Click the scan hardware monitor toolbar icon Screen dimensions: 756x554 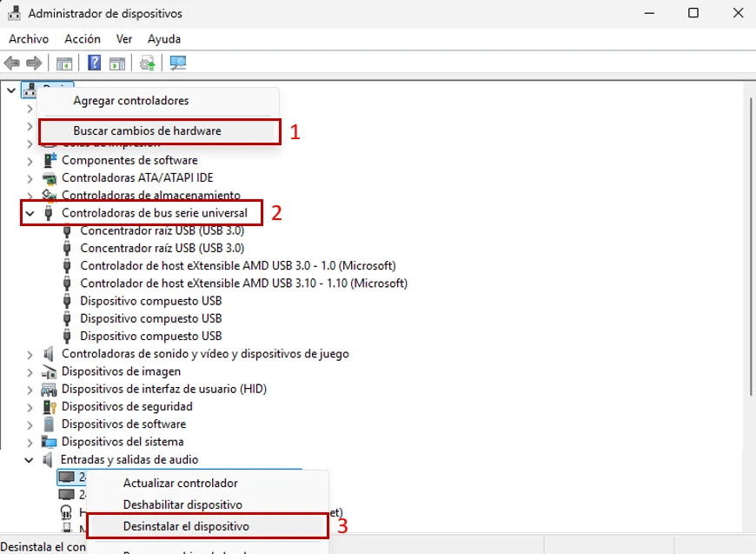(x=178, y=63)
